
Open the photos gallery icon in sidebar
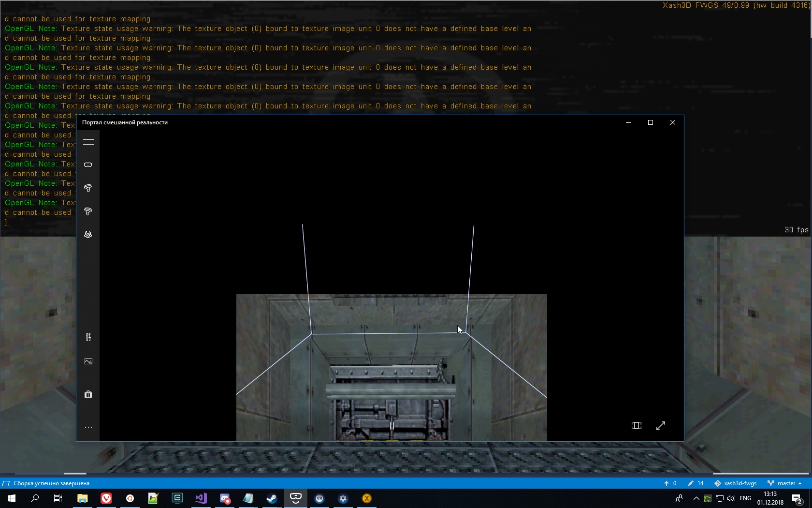tap(88, 361)
